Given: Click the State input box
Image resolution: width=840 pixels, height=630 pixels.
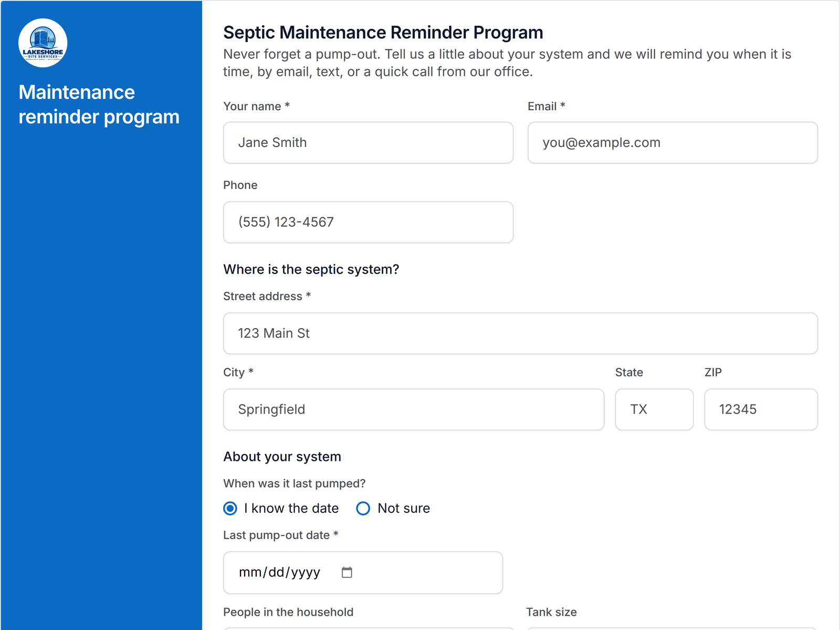Looking at the screenshot, I should tap(654, 409).
